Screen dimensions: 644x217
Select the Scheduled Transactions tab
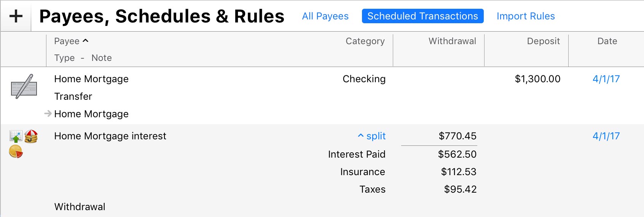(422, 16)
